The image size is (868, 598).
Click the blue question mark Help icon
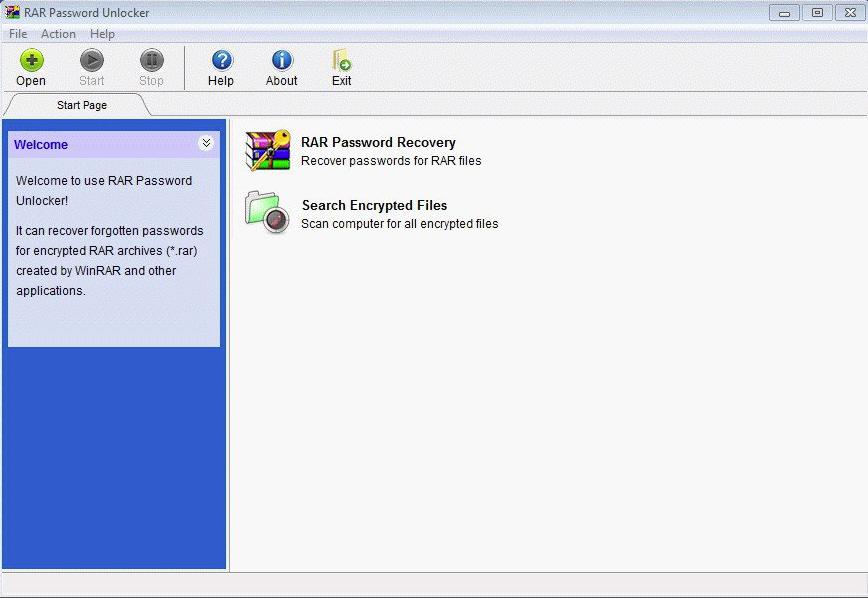click(221, 60)
